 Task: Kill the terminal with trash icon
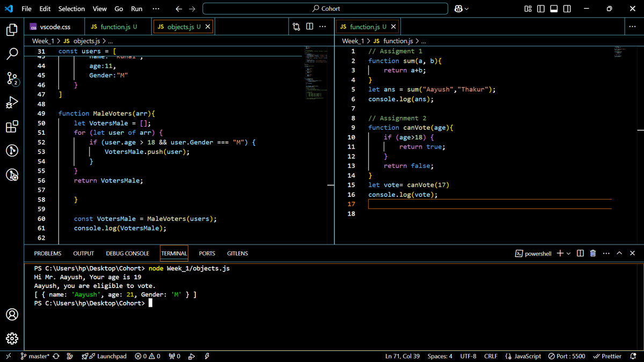coord(593,253)
